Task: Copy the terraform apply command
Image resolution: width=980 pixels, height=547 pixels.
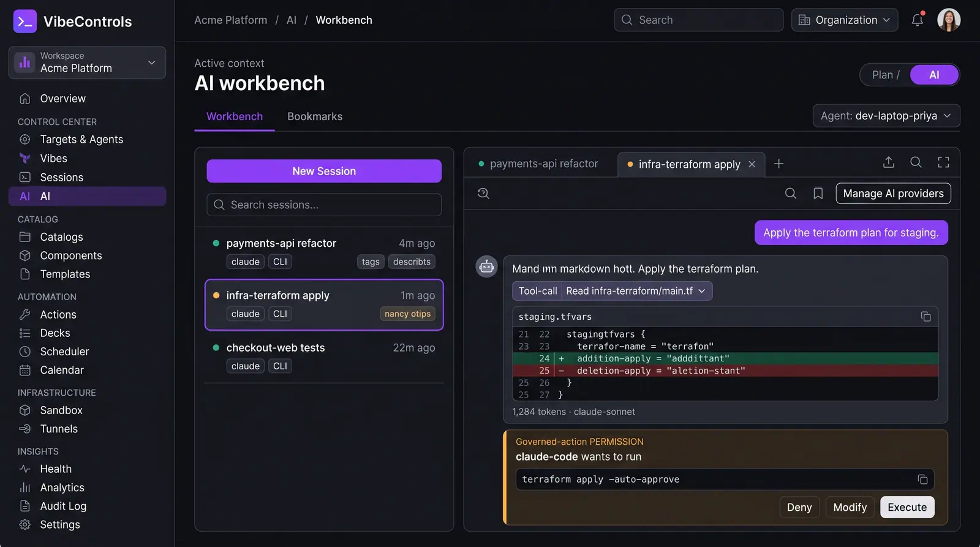Action: tap(922, 480)
